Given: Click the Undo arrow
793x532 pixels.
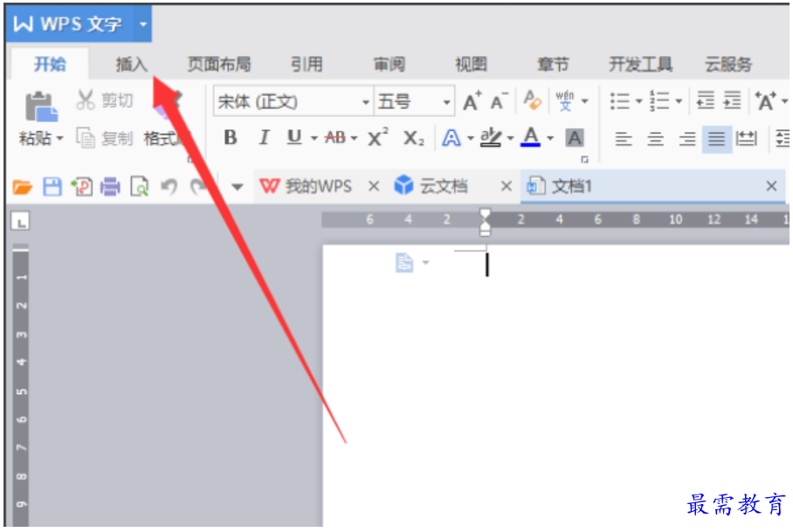Looking at the screenshot, I should click(x=169, y=187).
